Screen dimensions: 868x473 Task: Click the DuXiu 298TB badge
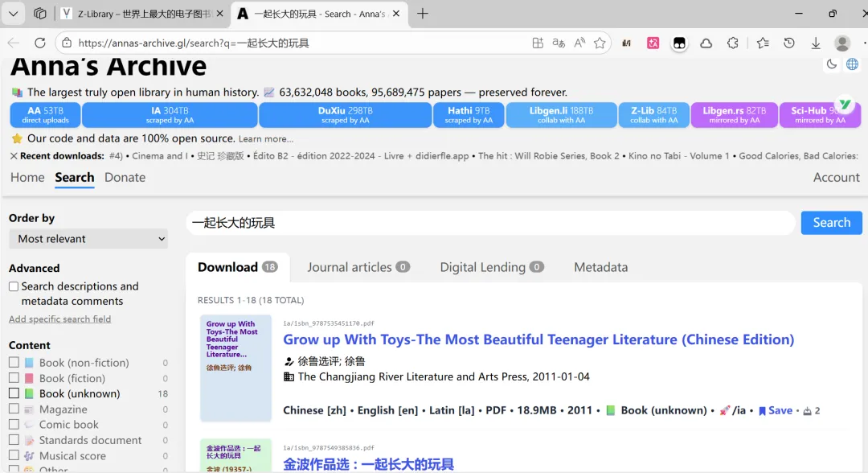point(346,115)
